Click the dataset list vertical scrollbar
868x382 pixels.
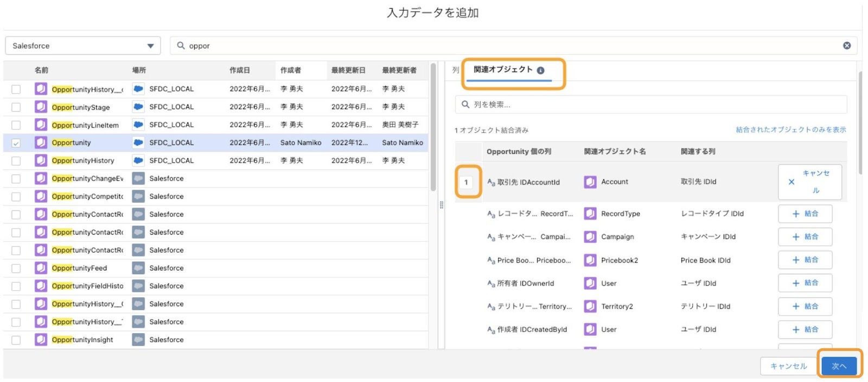pyautogui.click(x=433, y=127)
